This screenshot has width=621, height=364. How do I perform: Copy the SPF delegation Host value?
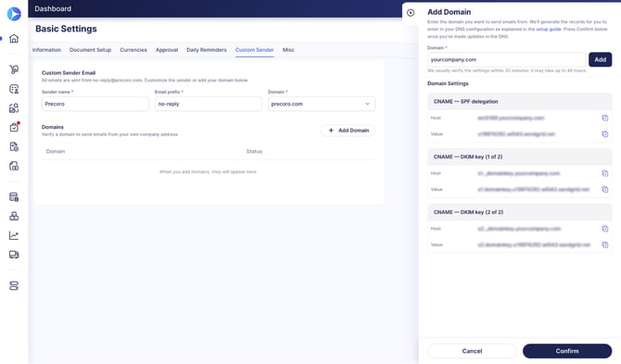click(604, 118)
